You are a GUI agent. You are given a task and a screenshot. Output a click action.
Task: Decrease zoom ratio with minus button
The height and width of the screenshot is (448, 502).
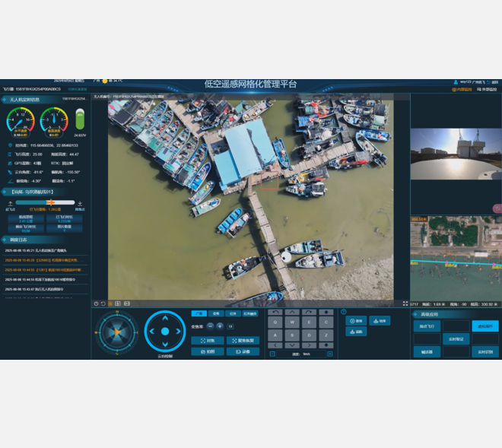(x=209, y=326)
